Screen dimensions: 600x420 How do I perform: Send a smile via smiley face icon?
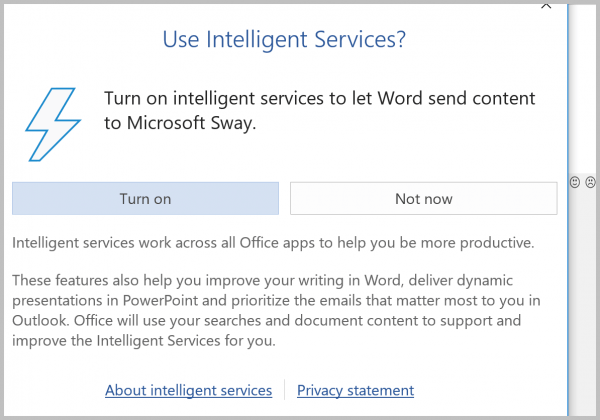point(575,182)
